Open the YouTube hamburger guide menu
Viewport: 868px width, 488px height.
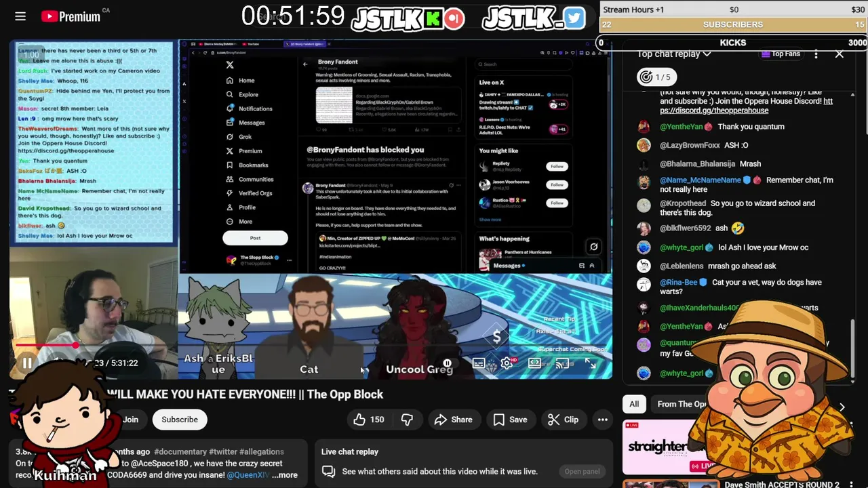coord(20,16)
